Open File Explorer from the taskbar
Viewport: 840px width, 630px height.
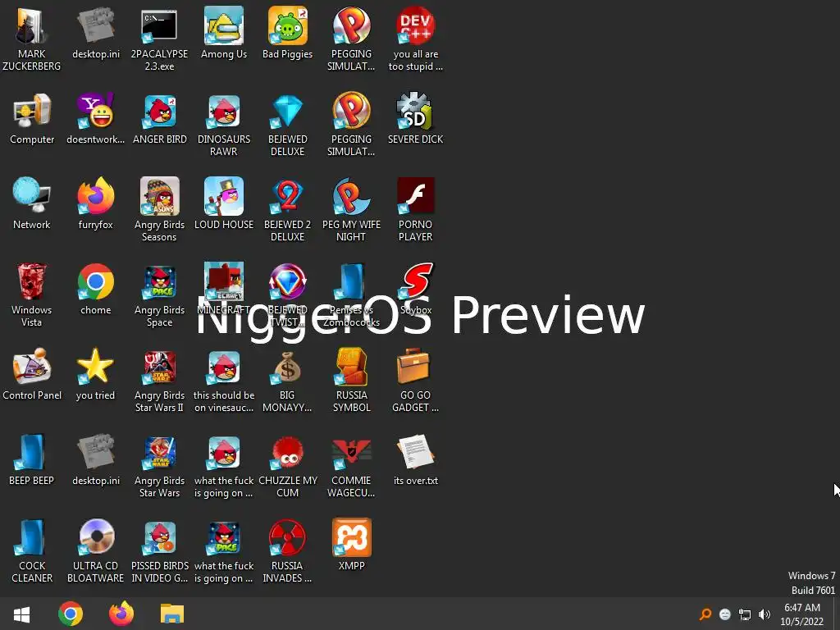172,614
